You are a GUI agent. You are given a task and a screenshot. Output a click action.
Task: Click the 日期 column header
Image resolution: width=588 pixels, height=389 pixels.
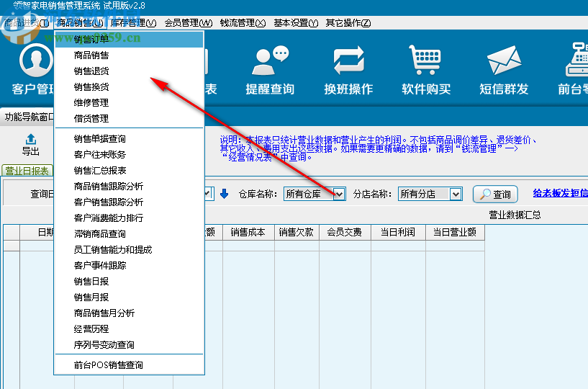tap(37, 232)
